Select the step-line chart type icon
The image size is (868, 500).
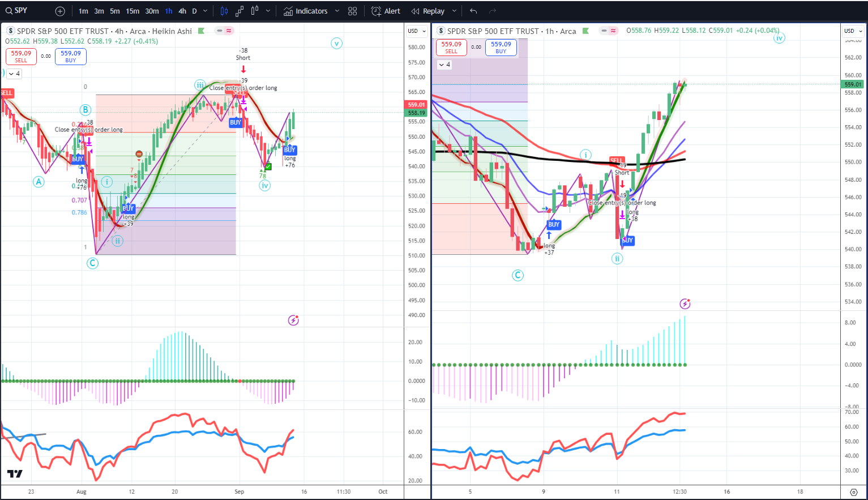[240, 11]
